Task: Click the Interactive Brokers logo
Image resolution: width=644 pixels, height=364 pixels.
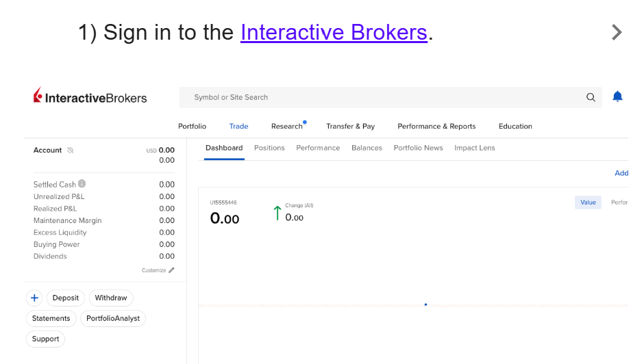Action: point(90,96)
